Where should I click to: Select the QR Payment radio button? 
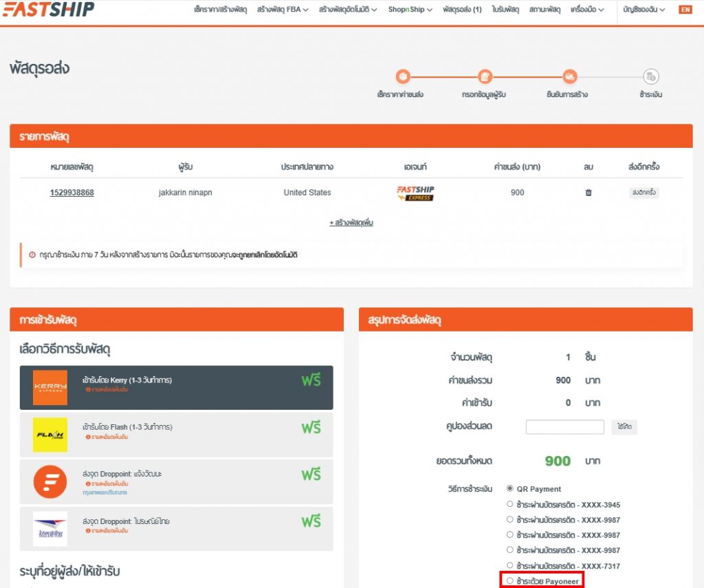click(x=509, y=488)
